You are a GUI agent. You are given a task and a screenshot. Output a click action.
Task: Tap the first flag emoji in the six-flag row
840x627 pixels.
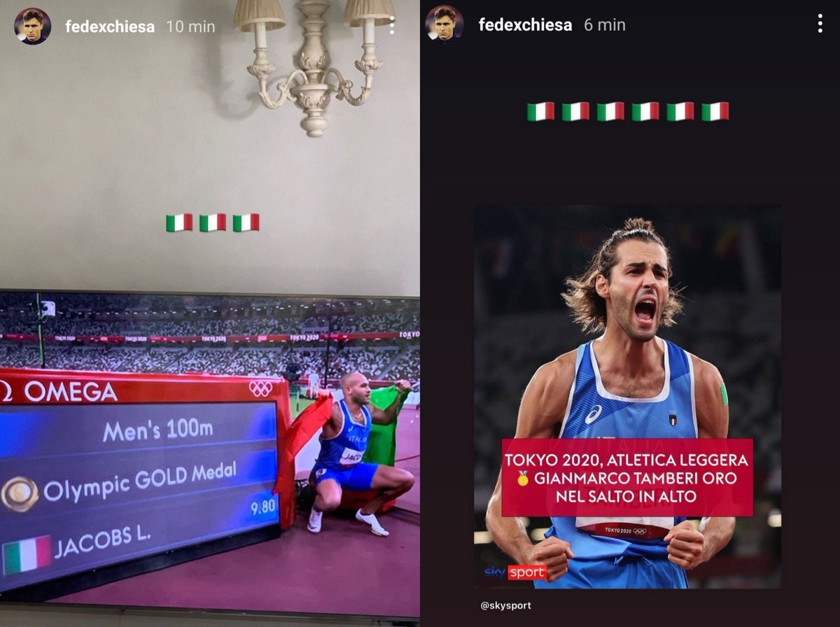click(x=540, y=111)
